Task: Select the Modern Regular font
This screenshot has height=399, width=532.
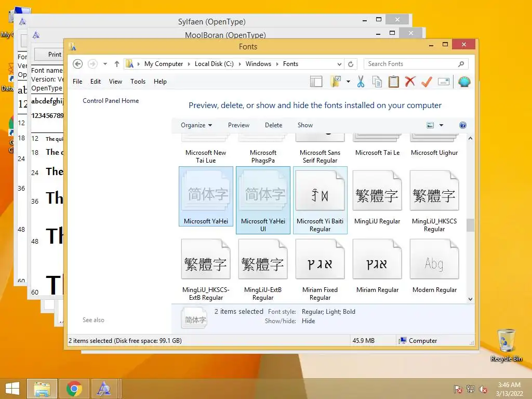Action: point(434,267)
